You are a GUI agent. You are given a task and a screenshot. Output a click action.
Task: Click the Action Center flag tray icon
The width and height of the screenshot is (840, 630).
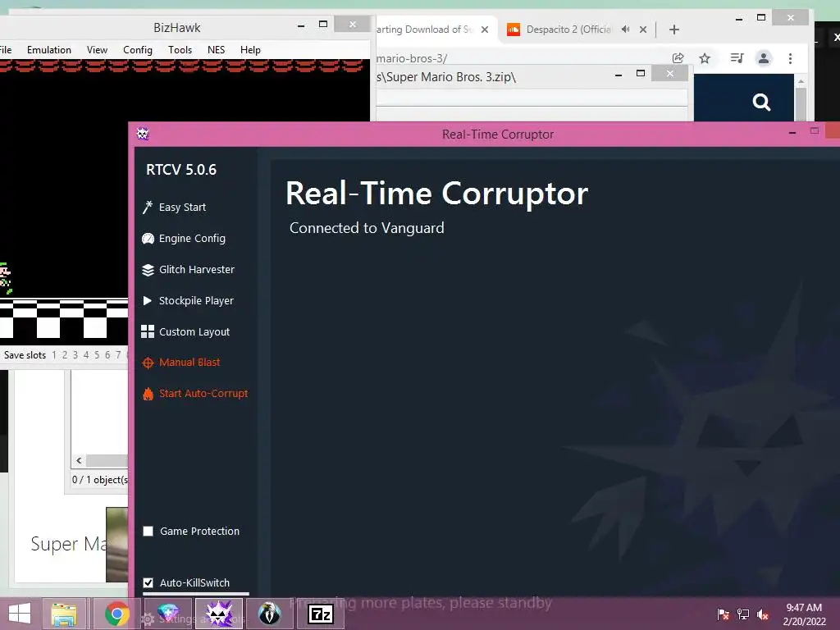click(723, 614)
